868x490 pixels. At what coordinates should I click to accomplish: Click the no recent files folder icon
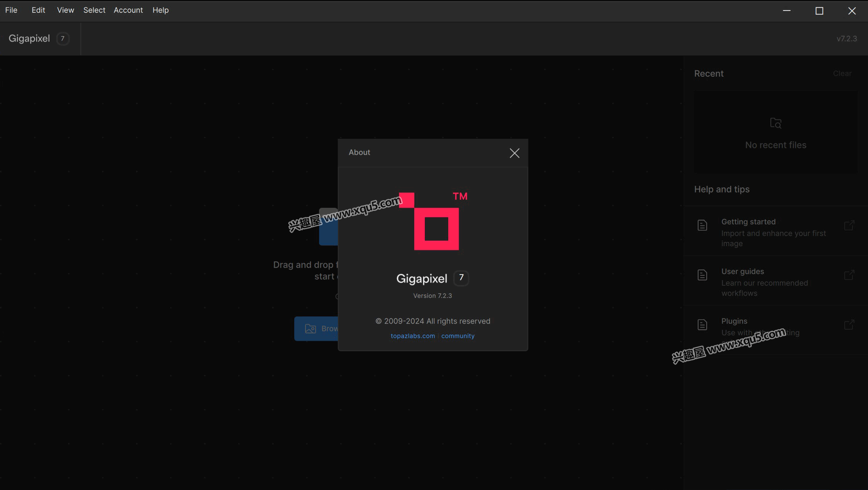pyautogui.click(x=776, y=123)
